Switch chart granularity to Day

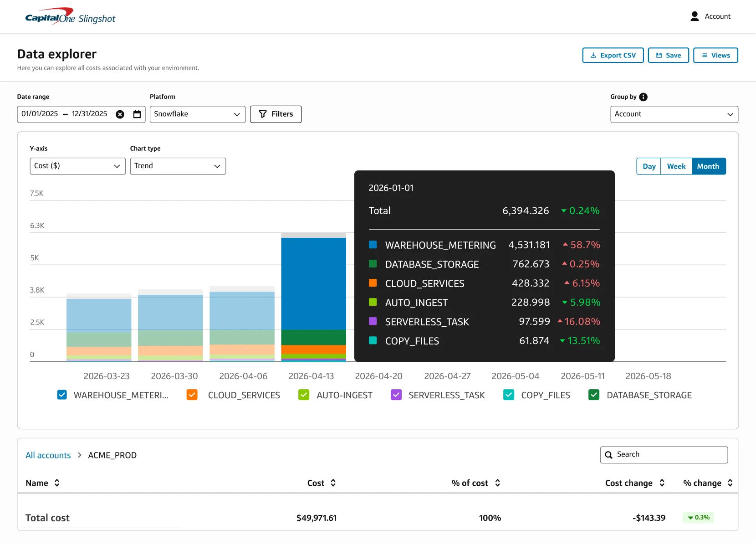(649, 166)
